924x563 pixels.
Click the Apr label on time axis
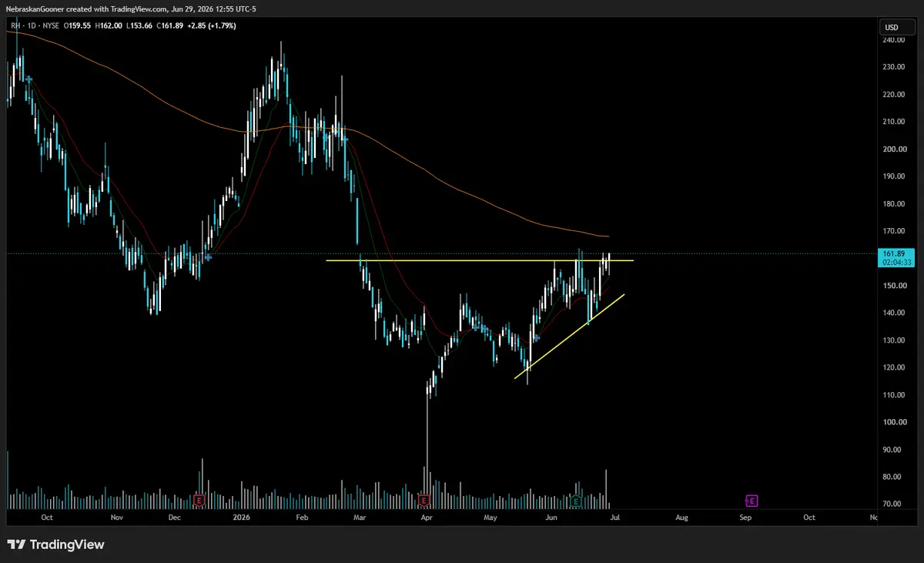point(426,518)
